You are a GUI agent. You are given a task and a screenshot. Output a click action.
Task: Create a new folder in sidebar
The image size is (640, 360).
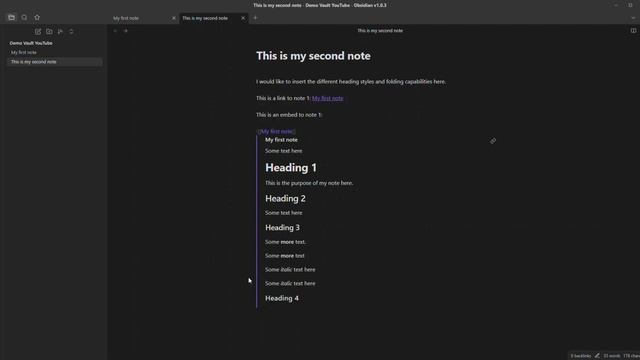49,31
